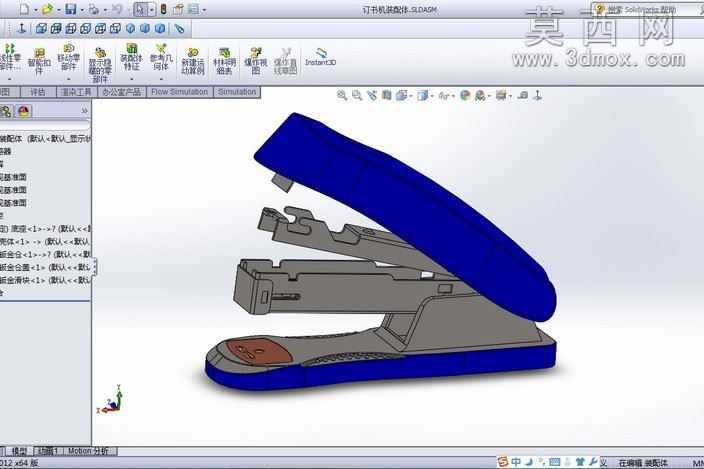This screenshot has width=704, height=469.
Task: Click the New document icon
Action: [x=24, y=9]
